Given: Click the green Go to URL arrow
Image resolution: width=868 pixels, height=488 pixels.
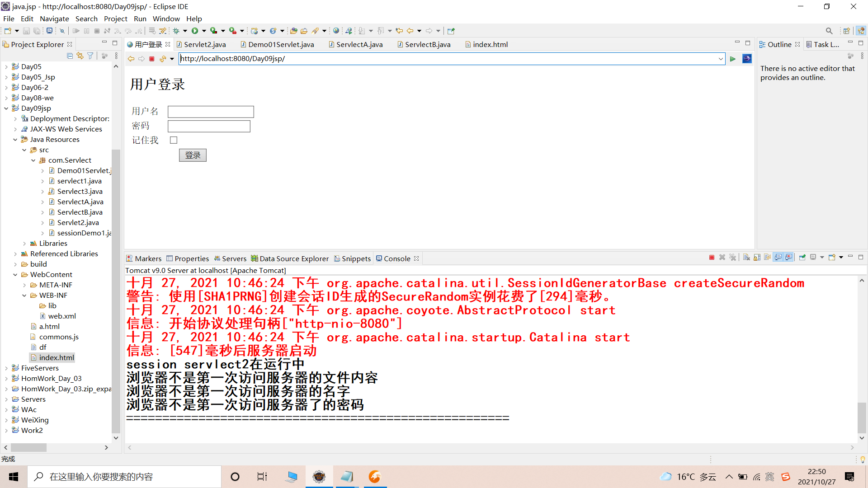Looking at the screenshot, I should 733,59.
